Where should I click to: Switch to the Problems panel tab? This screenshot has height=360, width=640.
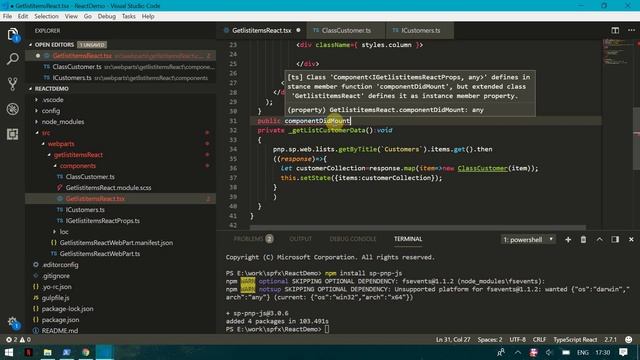click(253, 239)
